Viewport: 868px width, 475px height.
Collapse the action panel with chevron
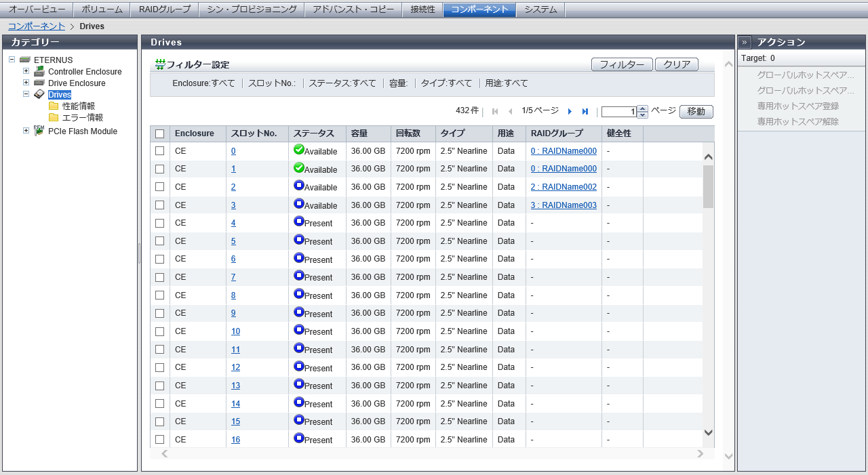(x=745, y=42)
